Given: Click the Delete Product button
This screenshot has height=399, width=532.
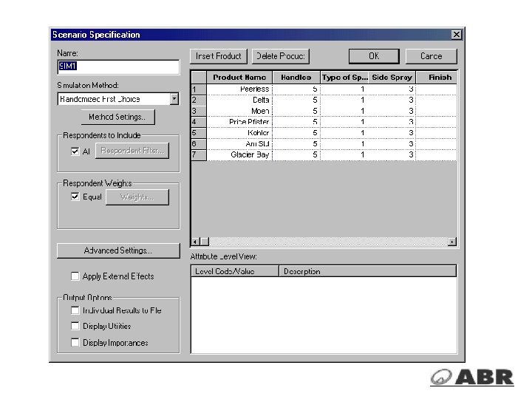Looking at the screenshot, I should coord(281,56).
